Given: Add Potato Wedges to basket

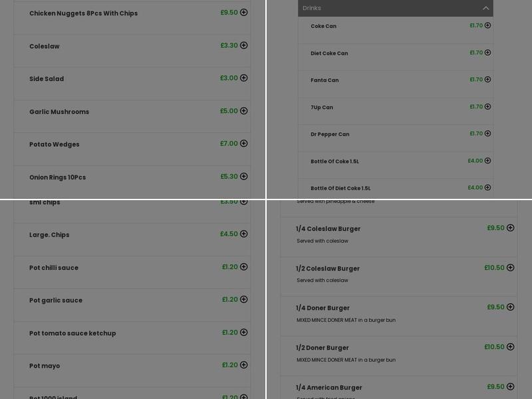Looking at the screenshot, I should click(243, 144).
